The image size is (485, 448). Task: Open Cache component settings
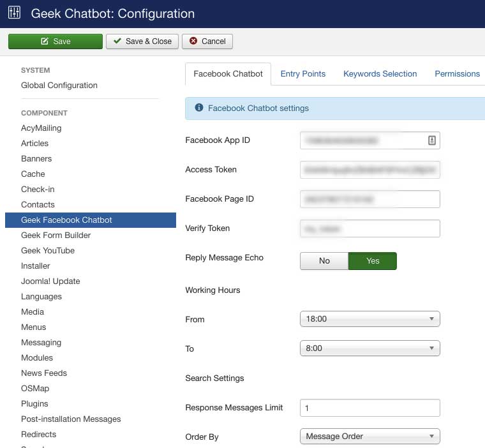[33, 174]
